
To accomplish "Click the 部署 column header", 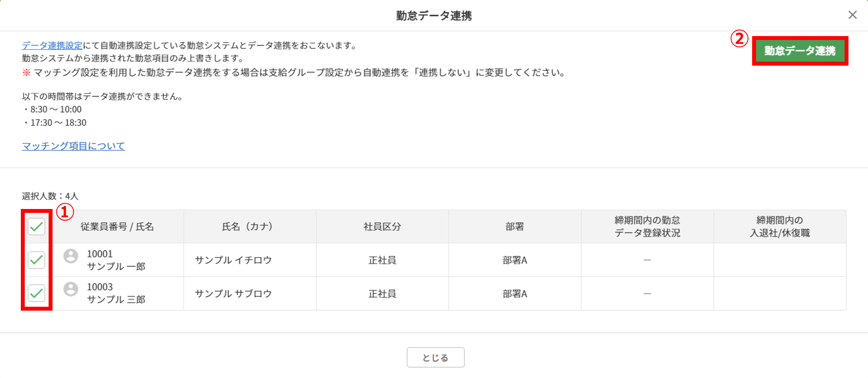I will coord(515,226).
